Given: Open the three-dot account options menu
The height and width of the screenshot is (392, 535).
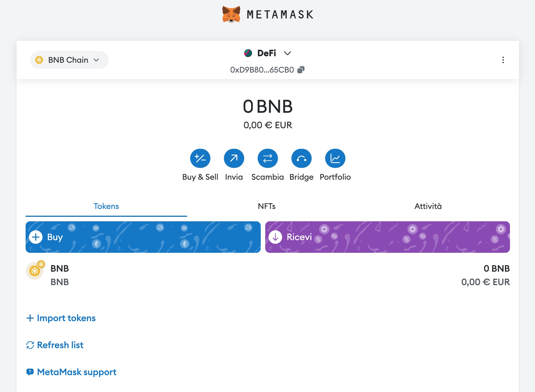Looking at the screenshot, I should (503, 60).
